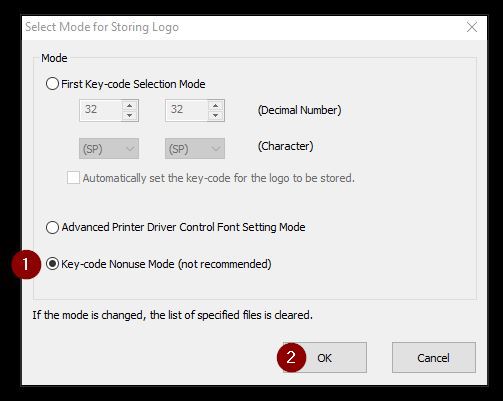Close the Select Mode dialog window
Screen dimensions: 503x401
472,27
